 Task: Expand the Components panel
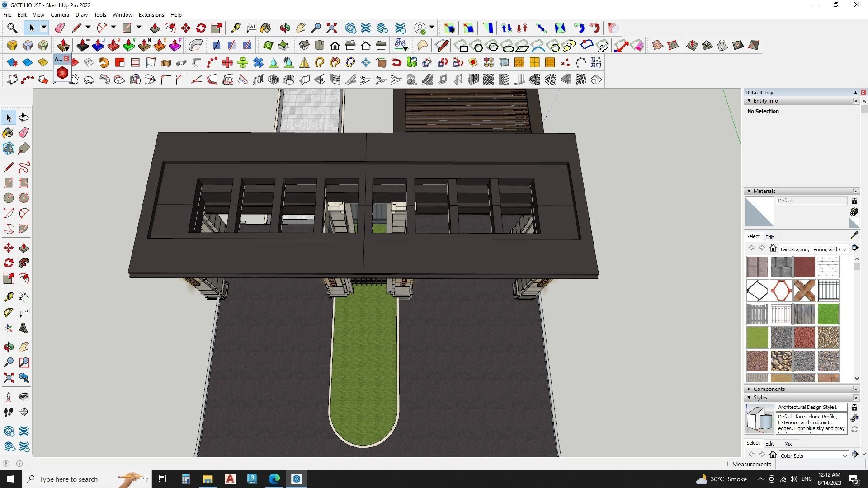749,389
